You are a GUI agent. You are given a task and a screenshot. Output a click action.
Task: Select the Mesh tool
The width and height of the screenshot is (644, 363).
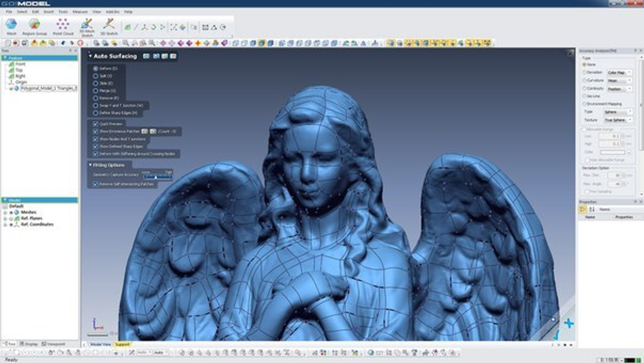click(12, 27)
